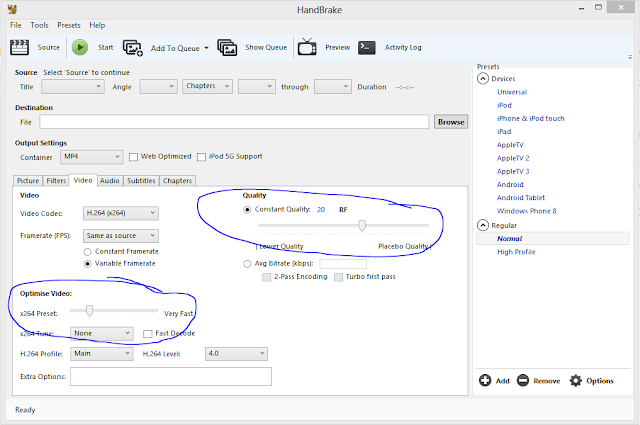Screen dimensions: 640x425
Task: Open the H.264 Profile dropdown
Action: 102,354
